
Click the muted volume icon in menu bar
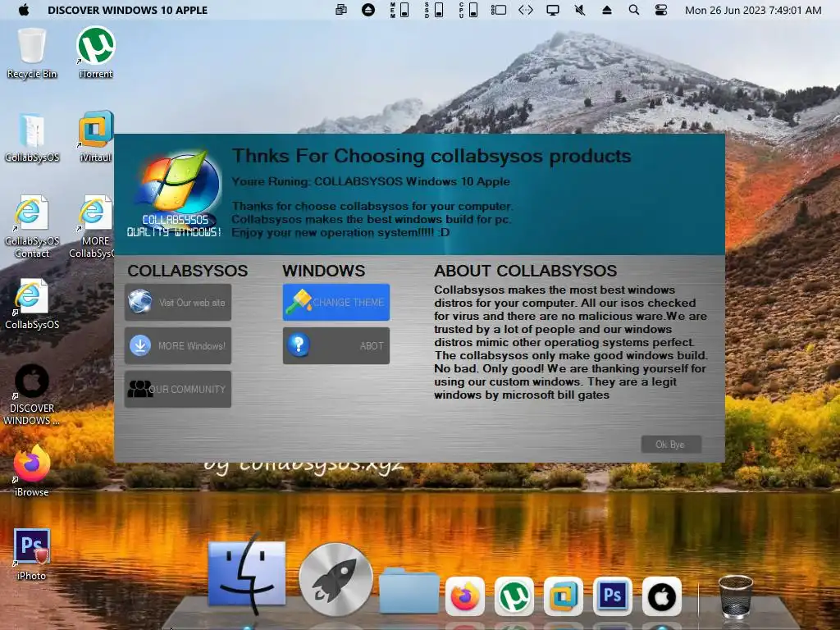click(580, 10)
